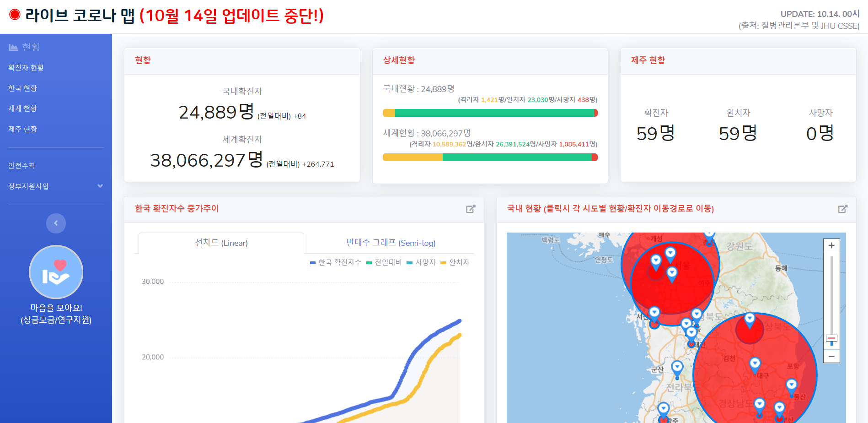The image size is (868, 423).
Task: Click the map pin near 대구
Action: coord(755,365)
